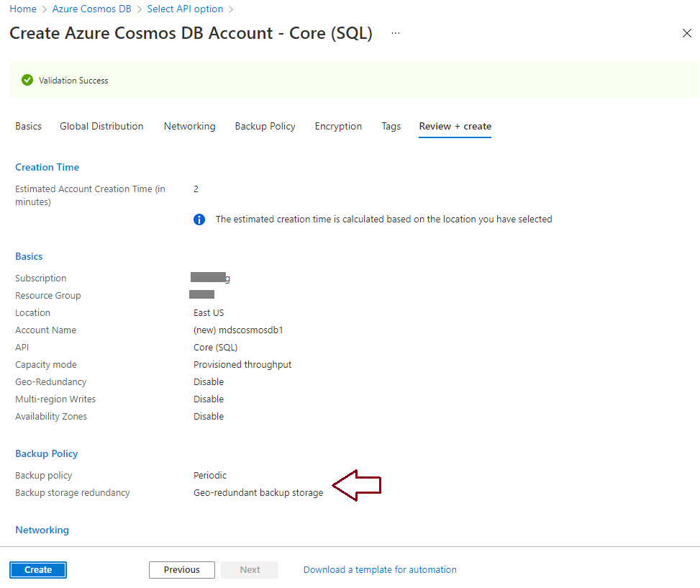Image resolution: width=700 pixels, height=588 pixels.
Task: Click the blue info icon beside creation time note
Action: click(x=199, y=220)
